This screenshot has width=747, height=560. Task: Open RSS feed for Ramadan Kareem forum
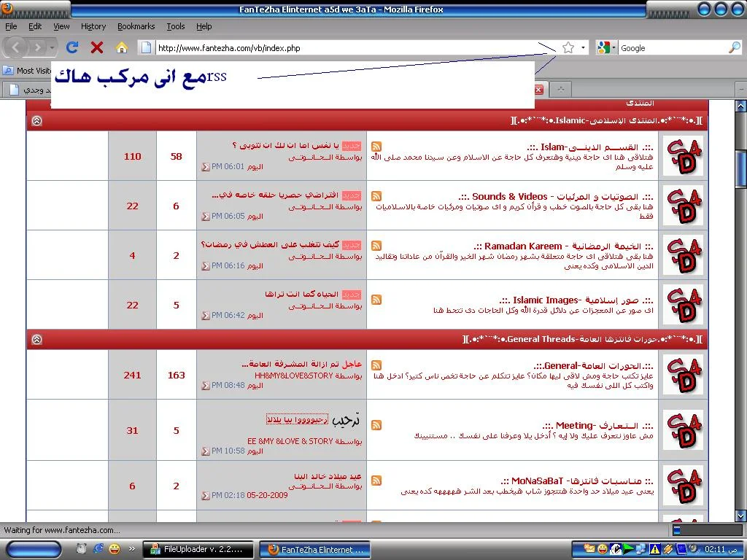coord(376,246)
